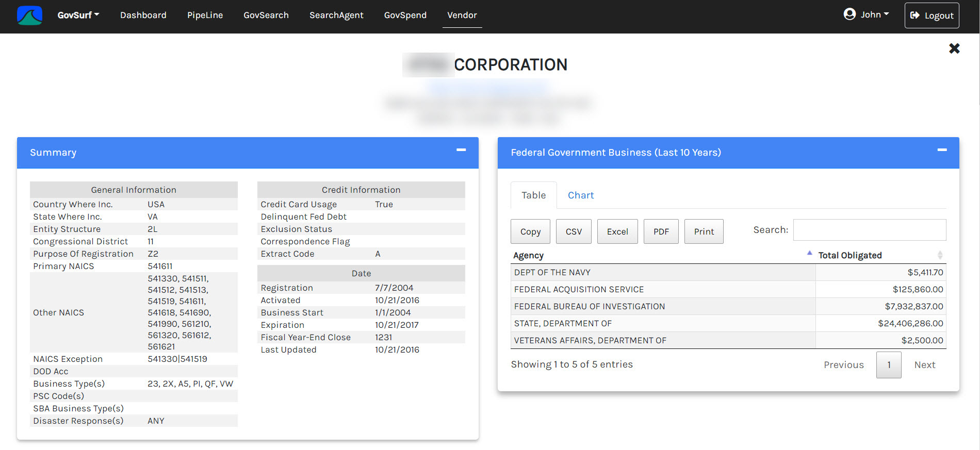This screenshot has width=980, height=450.
Task: Go to Next page of entries
Action: tap(924, 365)
